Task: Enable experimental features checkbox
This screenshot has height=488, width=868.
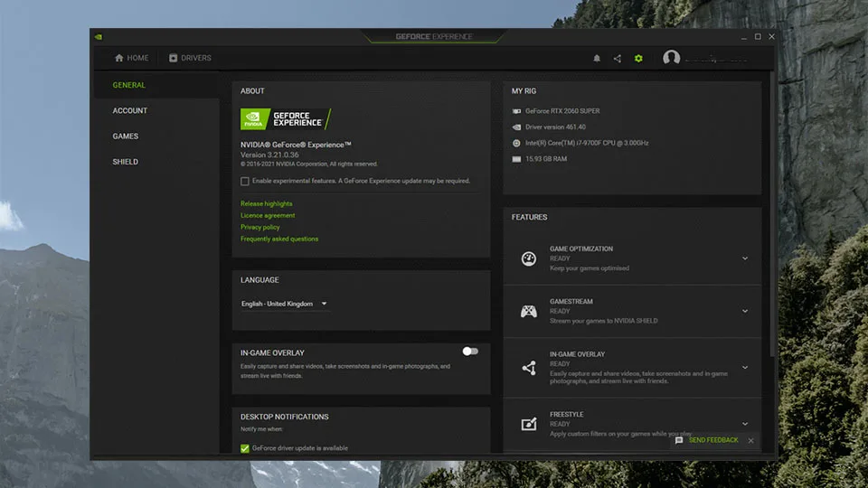Action: 245,181
